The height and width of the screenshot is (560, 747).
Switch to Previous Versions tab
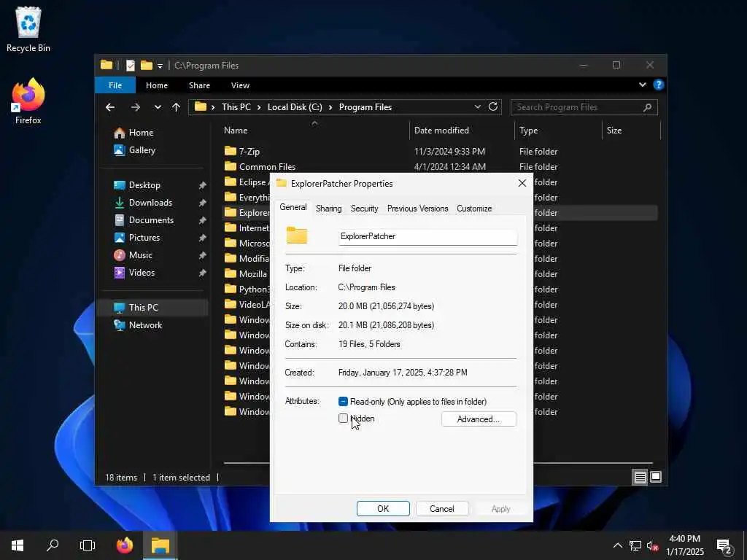coord(418,209)
